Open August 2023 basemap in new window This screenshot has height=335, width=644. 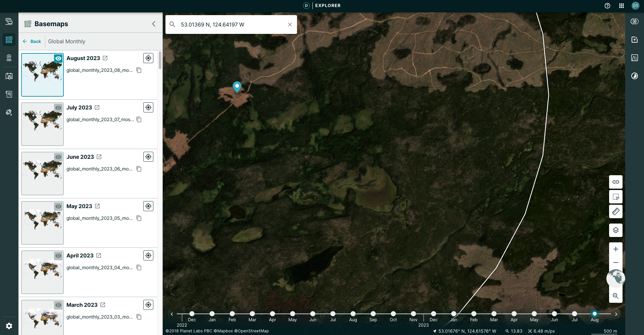[x=105, y=58]
